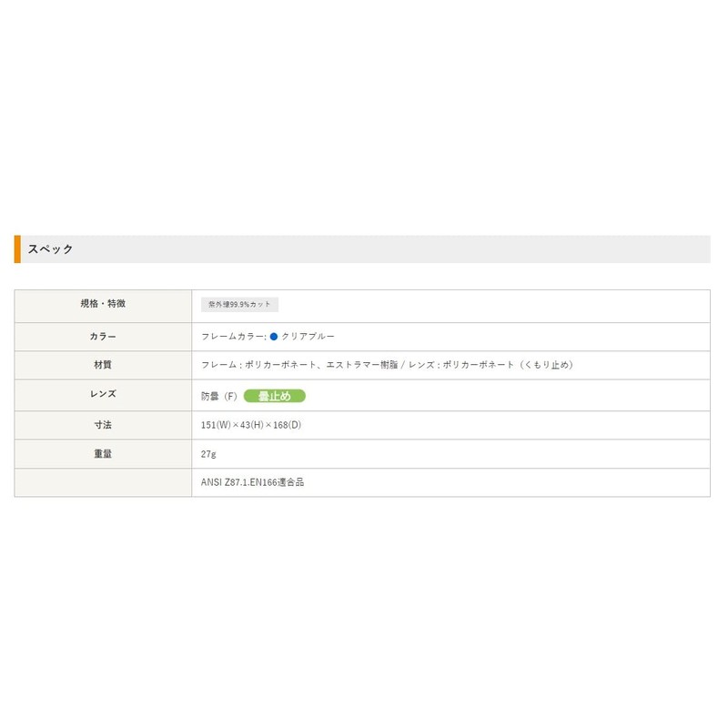This screenshot has height=728, width=728.
Task: Select the 材質 row label
Action: (103, 365)
